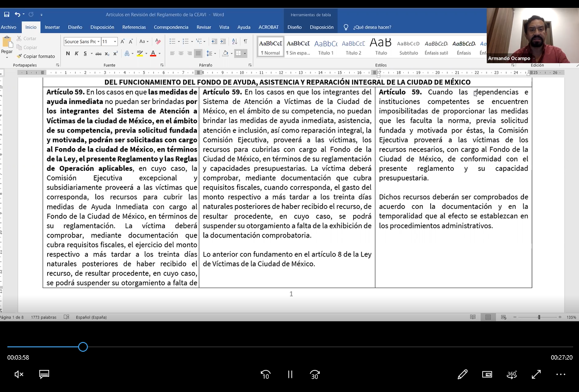Apply the Subtítulo style
Screen dimensions: 579x392
tap(409, 47)
